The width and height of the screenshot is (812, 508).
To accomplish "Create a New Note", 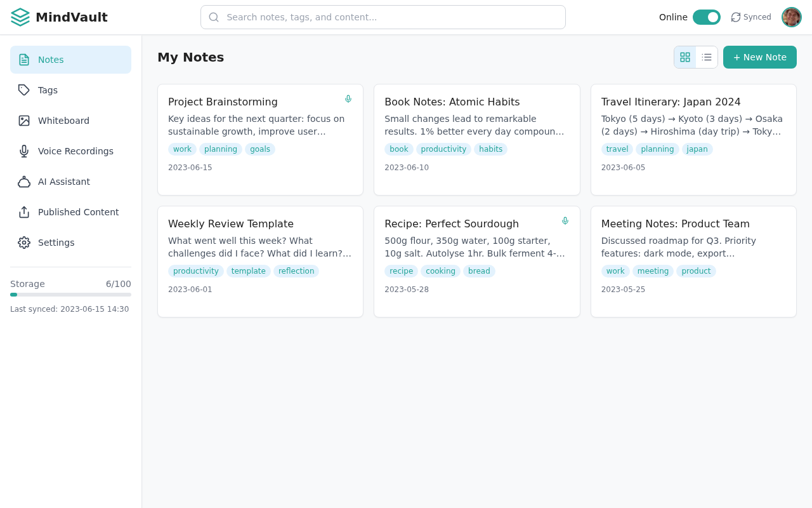I will (x=759, y=57).
